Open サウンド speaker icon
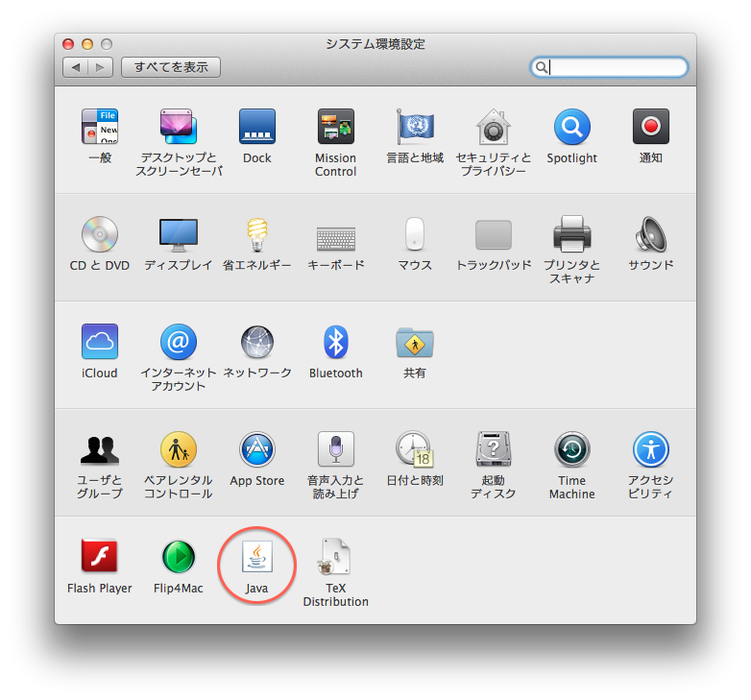This screenshot has width=751, height=700. (x=650, y=234)
